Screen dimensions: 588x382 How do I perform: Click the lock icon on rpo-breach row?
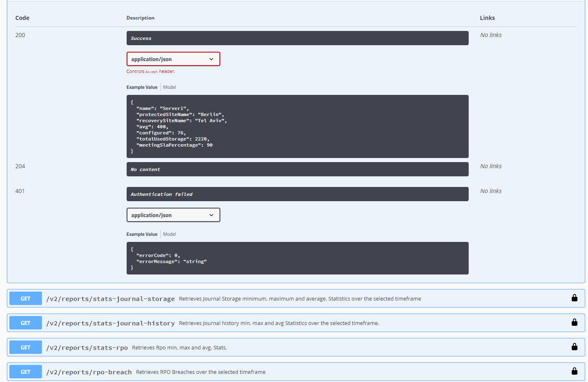point(574,371)
